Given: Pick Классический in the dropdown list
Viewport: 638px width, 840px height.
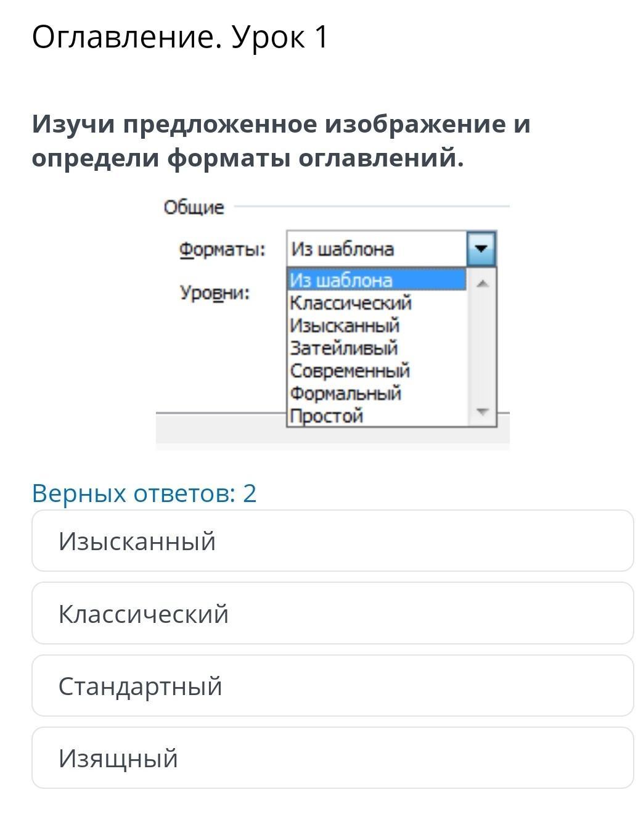Looking at the screenshot, I should [350, 303].
